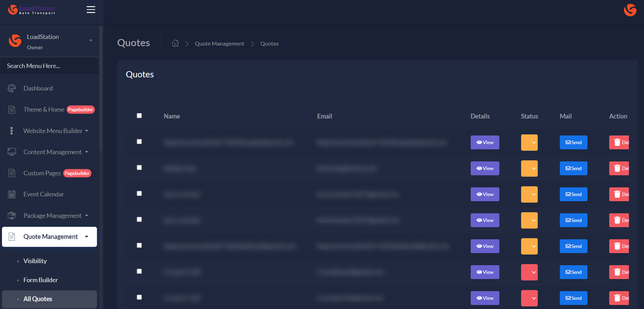Check the sixth quote row checkbox
Image resolution: width=644 pixels, height=309 pixels.
[139, 271]
